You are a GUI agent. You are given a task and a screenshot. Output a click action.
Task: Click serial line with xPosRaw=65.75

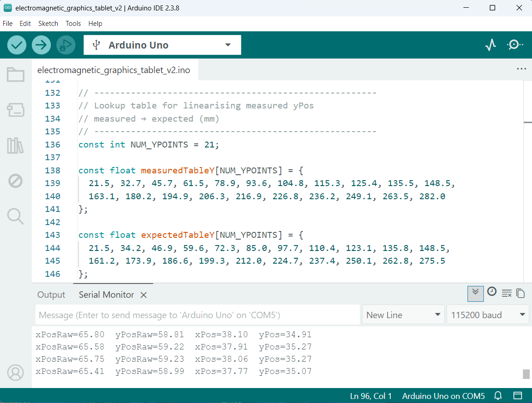point(174,359)
